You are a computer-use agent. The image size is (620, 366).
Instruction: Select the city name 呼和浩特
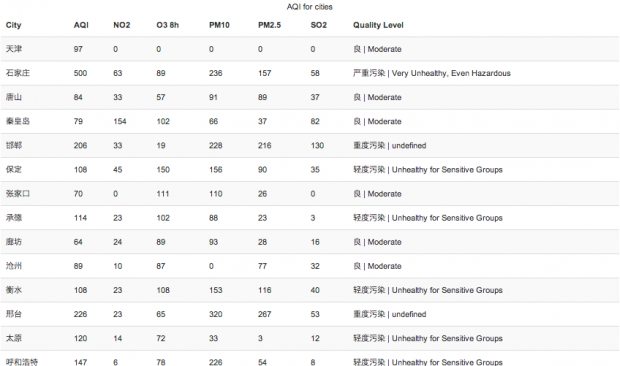coord(22,362)
